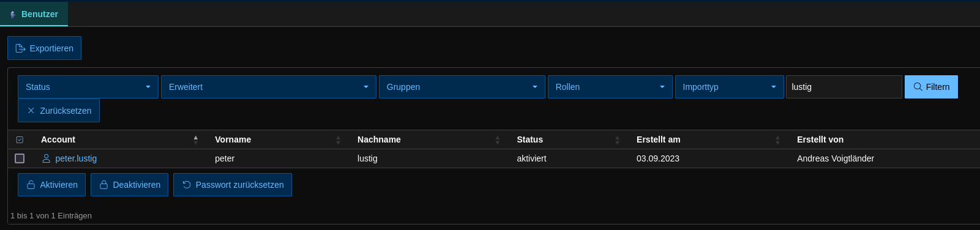980x230 pixels.
Task: Click the '1 bis 1 von 1 Einträgen' text
Action: click(x=51, y=215)
